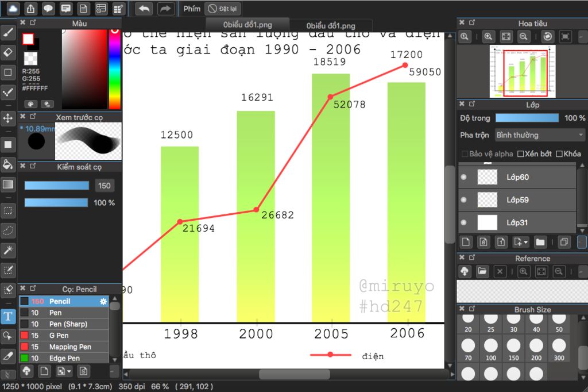Select the G Pen brush

[x=64, y=335]
